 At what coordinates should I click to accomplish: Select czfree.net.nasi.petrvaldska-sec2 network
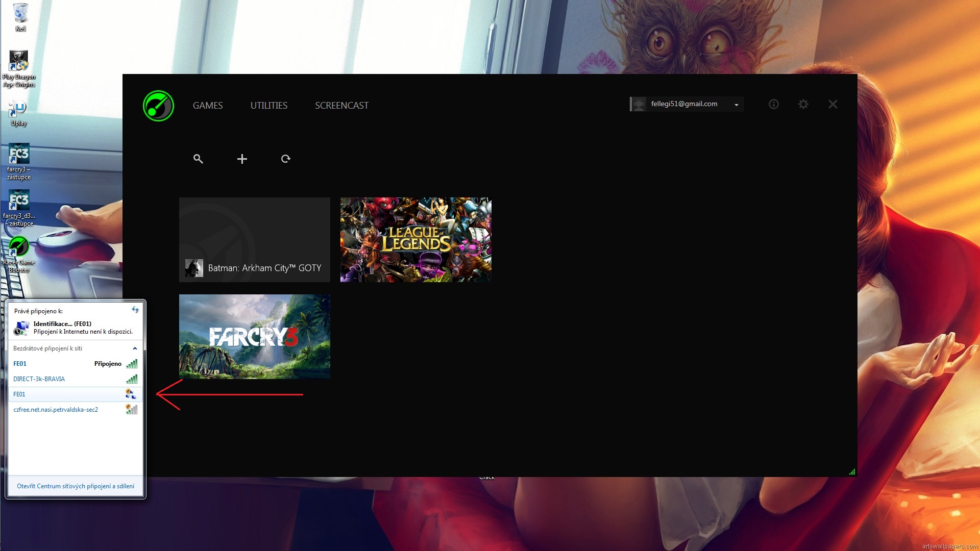[x=56, y=410]
